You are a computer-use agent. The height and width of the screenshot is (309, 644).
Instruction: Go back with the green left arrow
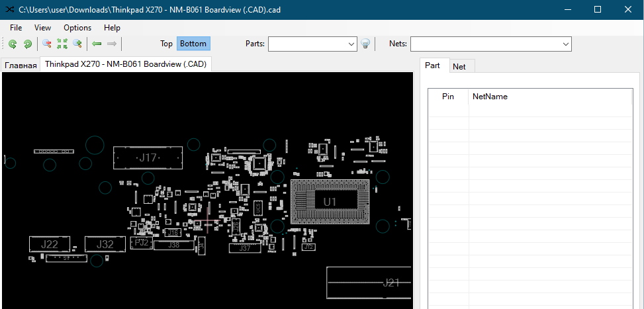pyautogui.click(x=97, y=44)
